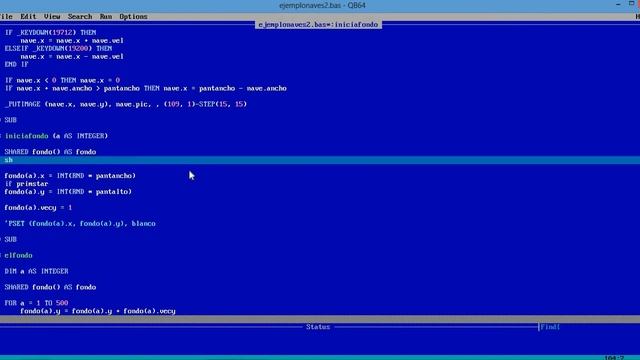
Task: Click the ELSEIF _KEYDOWN(19200) THEN line
Action: [58, 48]
